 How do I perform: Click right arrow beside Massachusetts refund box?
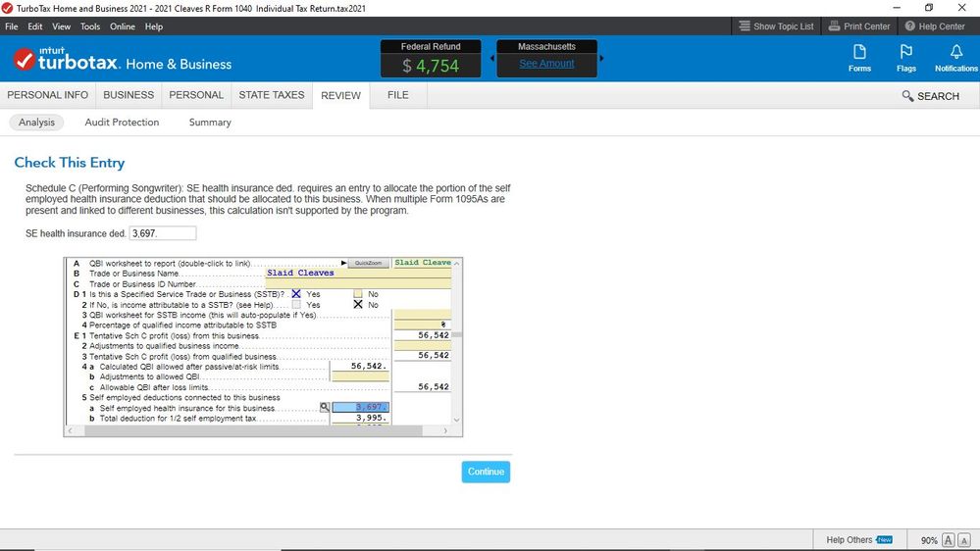pyautogui.click(x=601, y=58)
